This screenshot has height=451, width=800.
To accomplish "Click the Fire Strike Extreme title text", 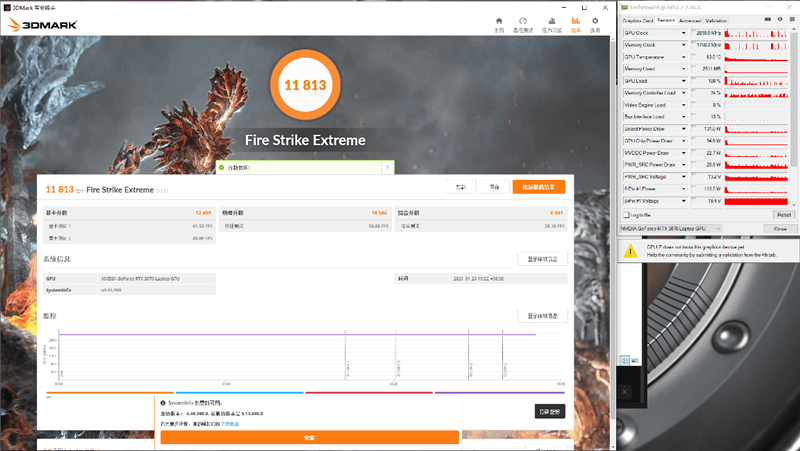I will [305, 140].
